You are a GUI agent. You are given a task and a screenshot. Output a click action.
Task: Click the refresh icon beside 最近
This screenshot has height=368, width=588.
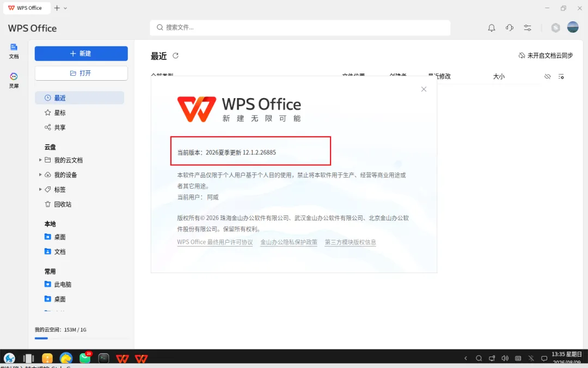click(x=175, y=56)
